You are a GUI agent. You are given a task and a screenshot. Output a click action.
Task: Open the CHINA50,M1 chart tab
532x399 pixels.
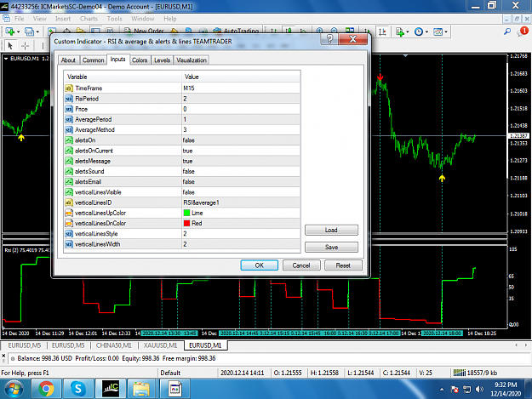coord(113,345)
